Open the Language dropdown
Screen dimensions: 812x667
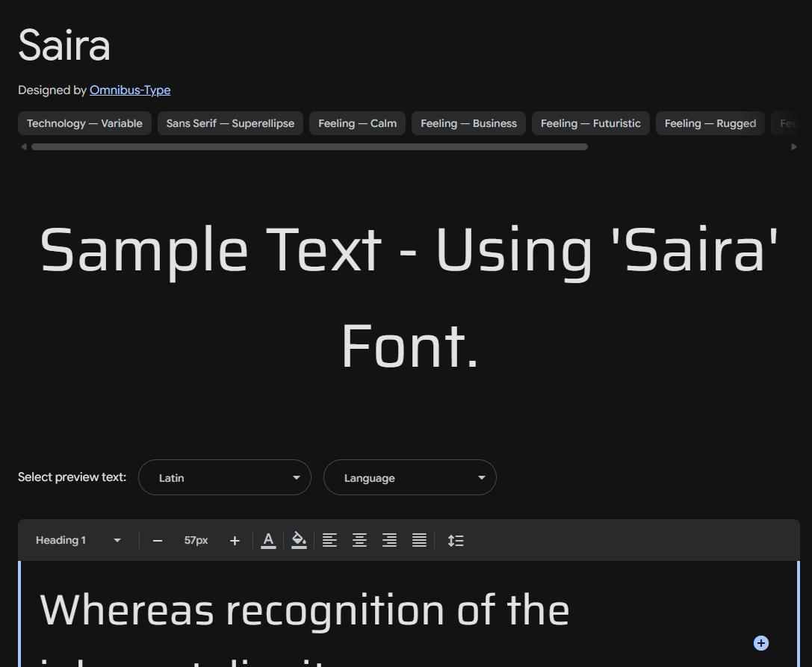coord(410,477)
